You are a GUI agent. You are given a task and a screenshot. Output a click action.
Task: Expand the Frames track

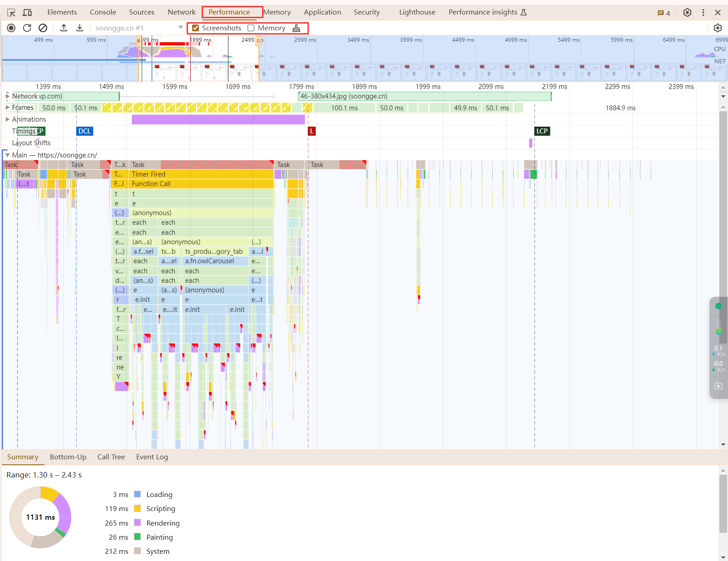point(7,108)
